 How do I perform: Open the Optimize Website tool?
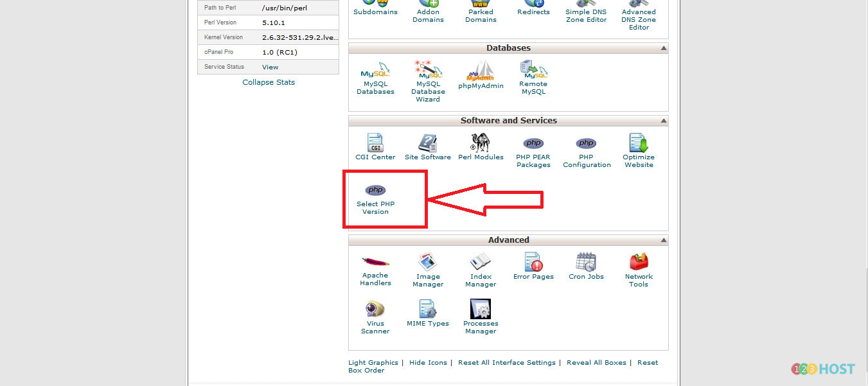pos(638,143)
